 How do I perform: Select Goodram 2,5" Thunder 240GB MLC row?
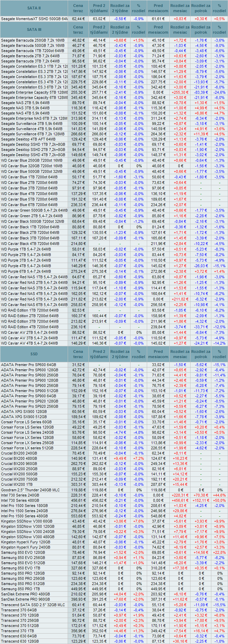pos(114,490)
